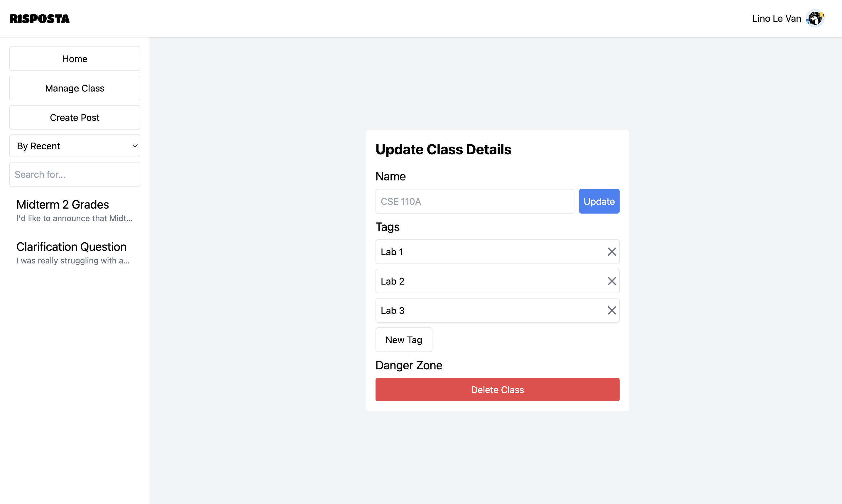Click the sort dropdown chevron arrow
Image resolution: width=842 pixels, height=504 pixels.
coord(135,146)
